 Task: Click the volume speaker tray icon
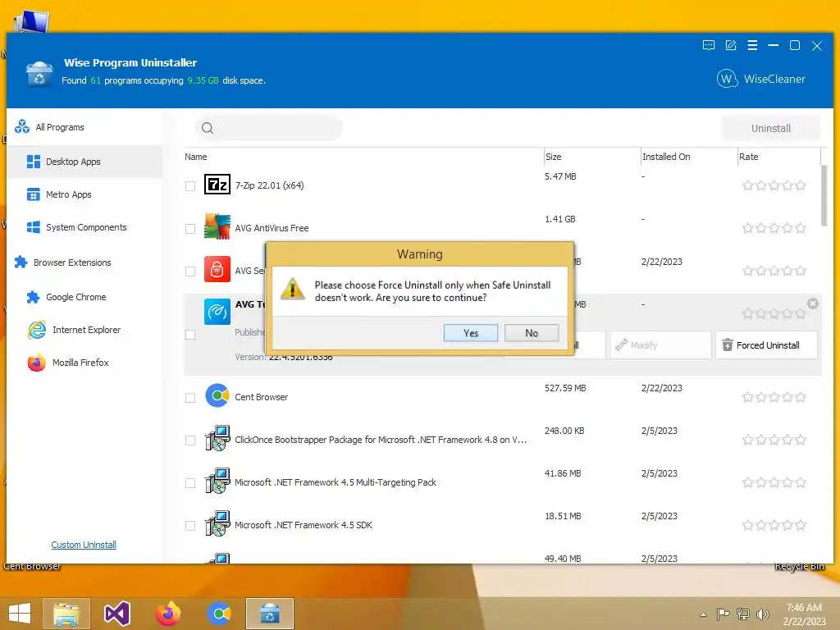coord(762,614)
